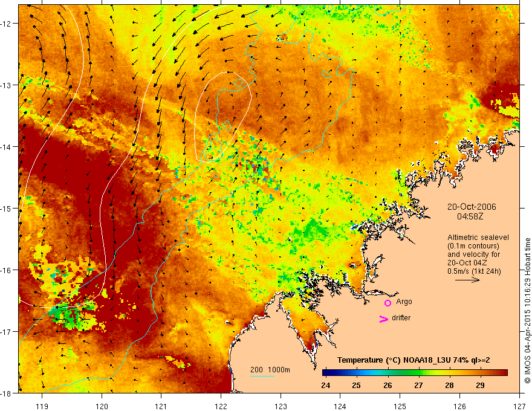This screenshot has height=411, width=532.
Task: Click the color bar value 25
Action: pos(356,385)
